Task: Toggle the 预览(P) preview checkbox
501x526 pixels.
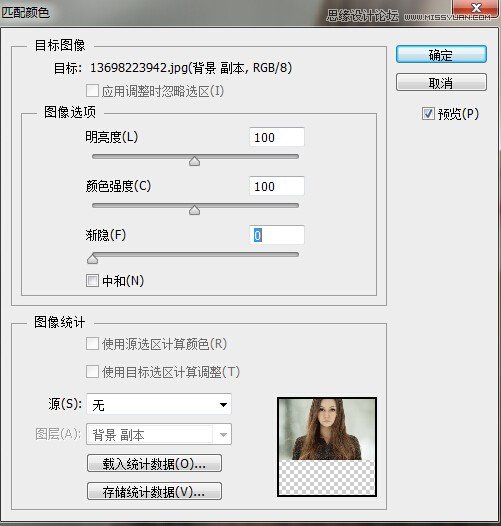Action: click(x=428, y=114)
